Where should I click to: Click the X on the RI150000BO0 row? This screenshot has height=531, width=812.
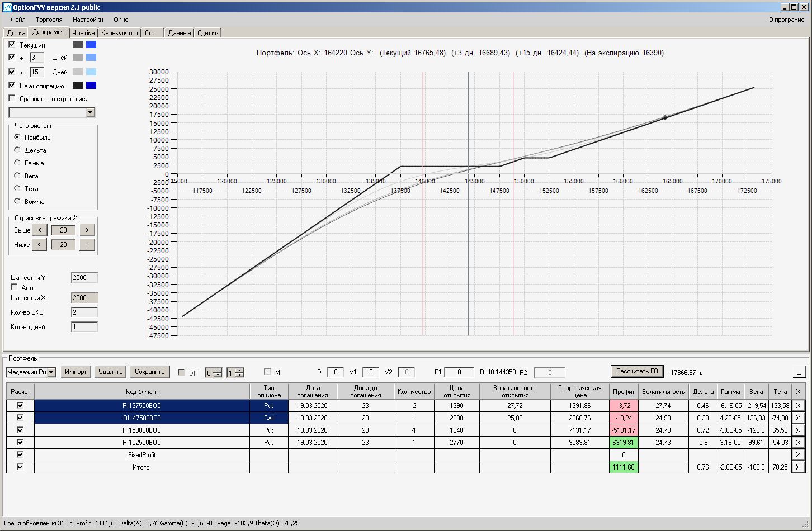(x=798, y=430)
